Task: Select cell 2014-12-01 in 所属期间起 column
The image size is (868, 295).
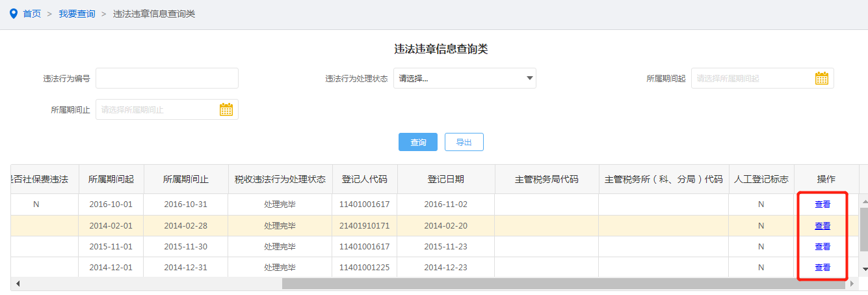Action: 111,268
